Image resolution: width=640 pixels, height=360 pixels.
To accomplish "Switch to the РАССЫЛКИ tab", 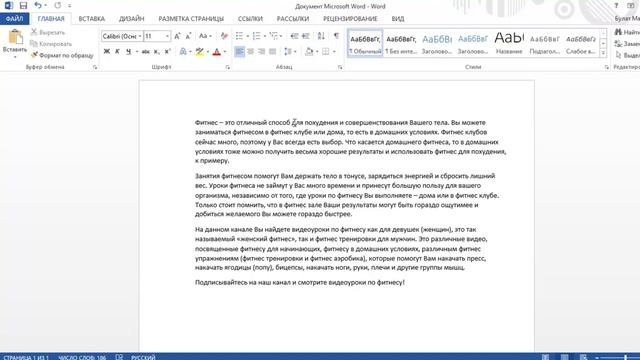I will tap(293, 19).
